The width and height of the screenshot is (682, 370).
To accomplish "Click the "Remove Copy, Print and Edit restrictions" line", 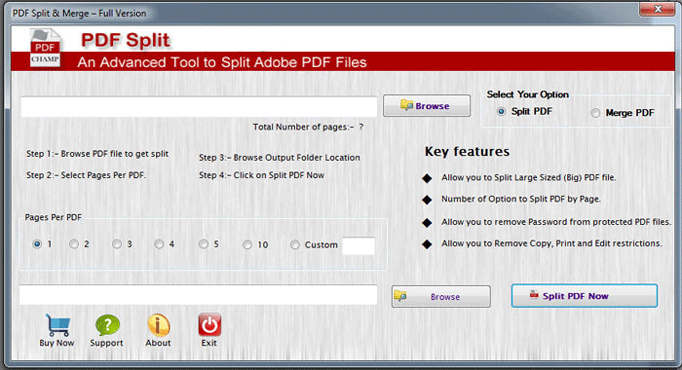I will pyautogui.click(x=552, y=243).
